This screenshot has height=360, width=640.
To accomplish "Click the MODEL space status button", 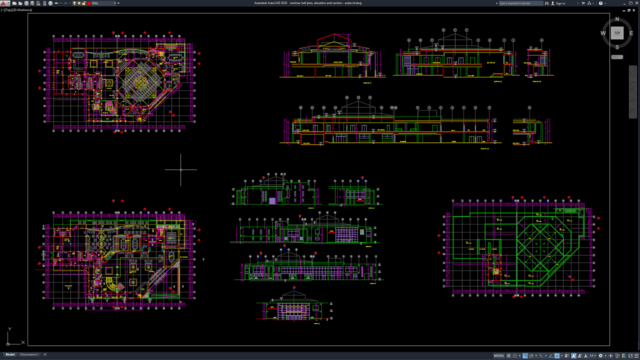I will [x=499, y=356].
